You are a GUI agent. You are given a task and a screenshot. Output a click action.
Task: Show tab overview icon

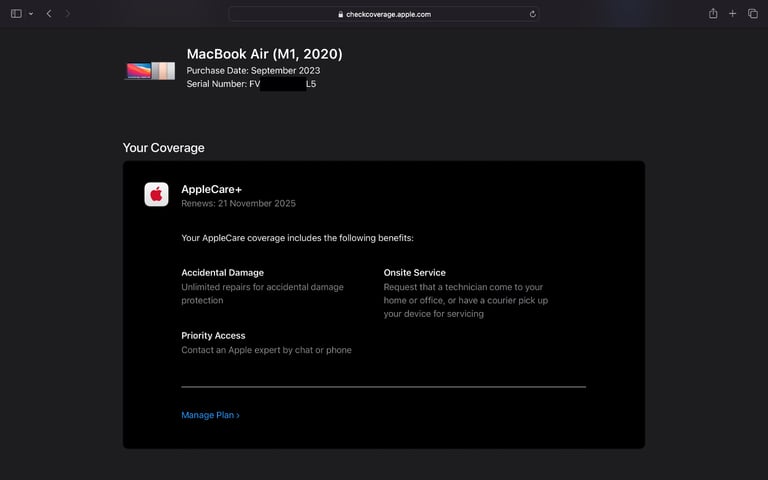753,14
